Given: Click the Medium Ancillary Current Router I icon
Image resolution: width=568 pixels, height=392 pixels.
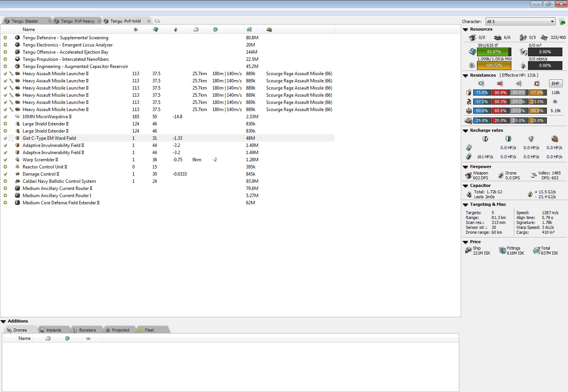Looking at the screenshot, I should [x=17, y=196].
